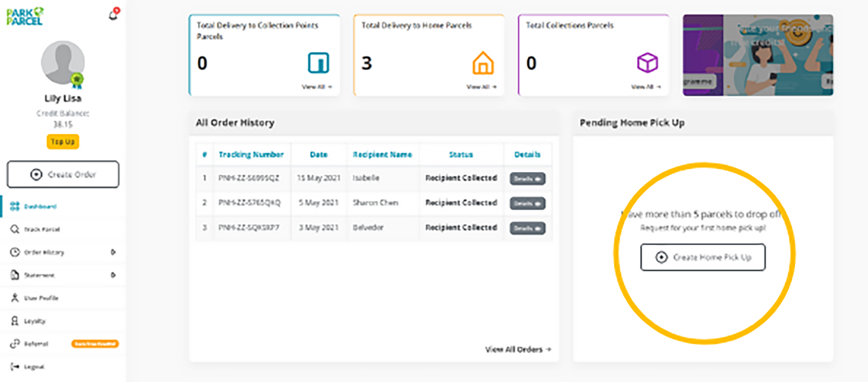The height and width of the screenshot is (382, 868).
Task: Click the User Profile person icon
Action: [x=15, y=298]
